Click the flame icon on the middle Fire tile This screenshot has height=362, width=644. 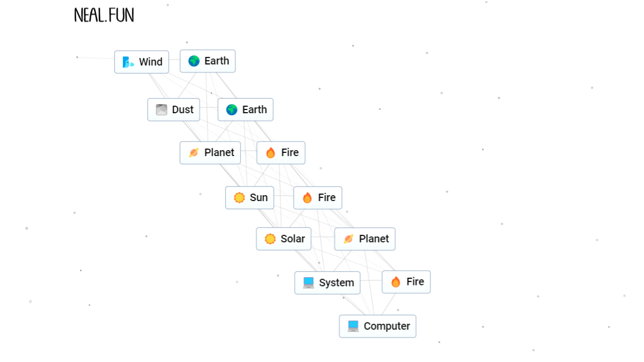click(307, 197)
